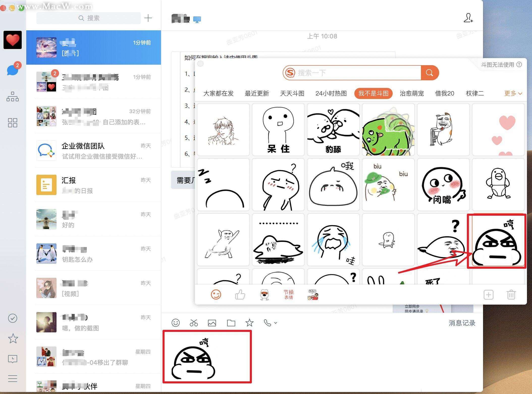
Task: Expand the 更多 sticker categories dropdown
Action: (x=513, y=93)
